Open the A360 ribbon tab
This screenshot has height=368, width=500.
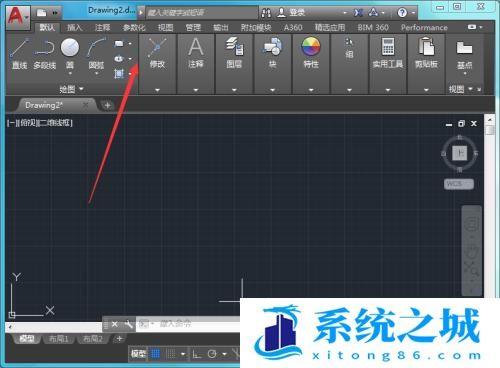[293, 27]
